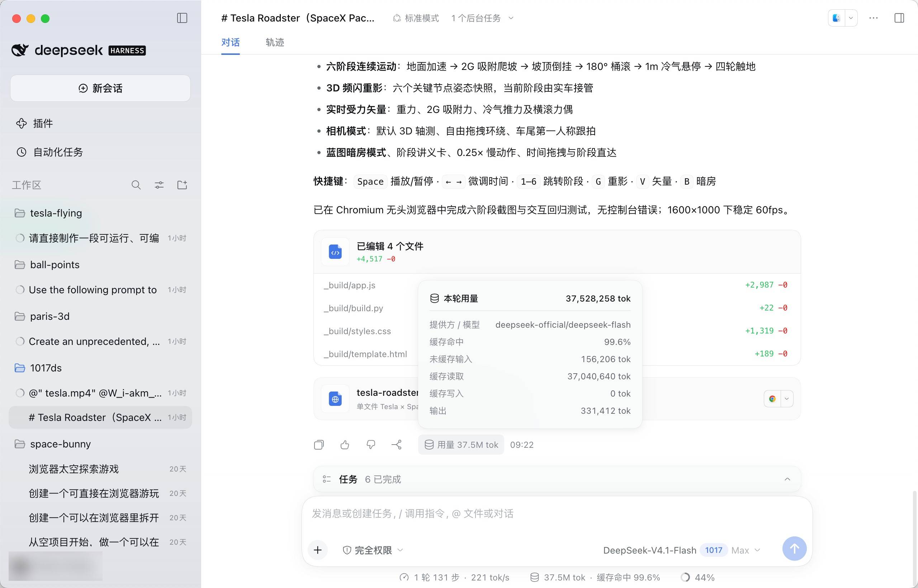Open dropdown arrow next to Finder icon
The height and width of the screenshot is (588, 918).
pyautogui.click(x=851, y=18)
